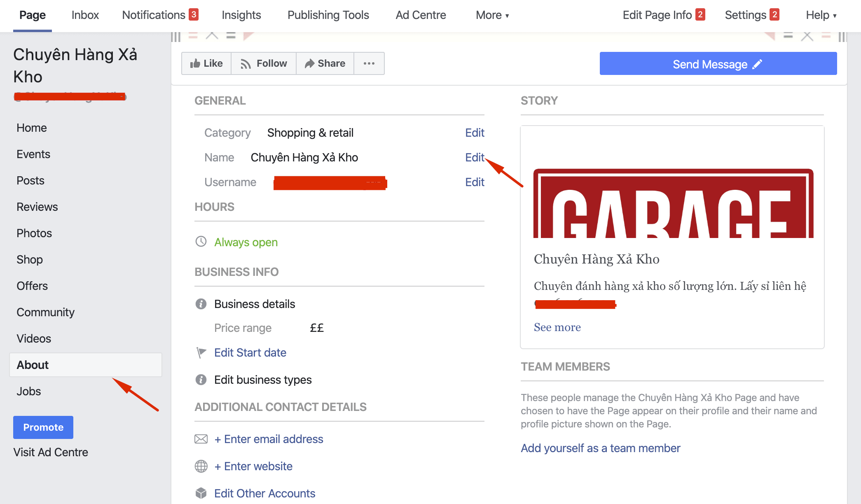Click the page title Chuyên Hàng Xả Kho in sidebar
Image resolution: width=861 pixels, height=504 pixels.
tap(75, 65)
